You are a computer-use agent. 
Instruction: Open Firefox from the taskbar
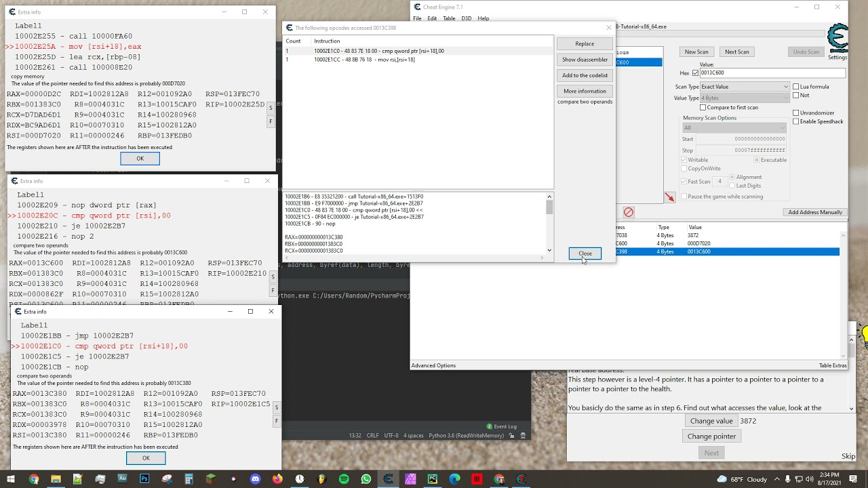277,479
